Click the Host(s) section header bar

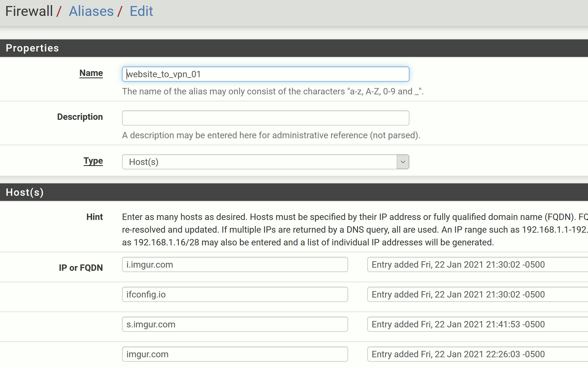pos(294,192)
